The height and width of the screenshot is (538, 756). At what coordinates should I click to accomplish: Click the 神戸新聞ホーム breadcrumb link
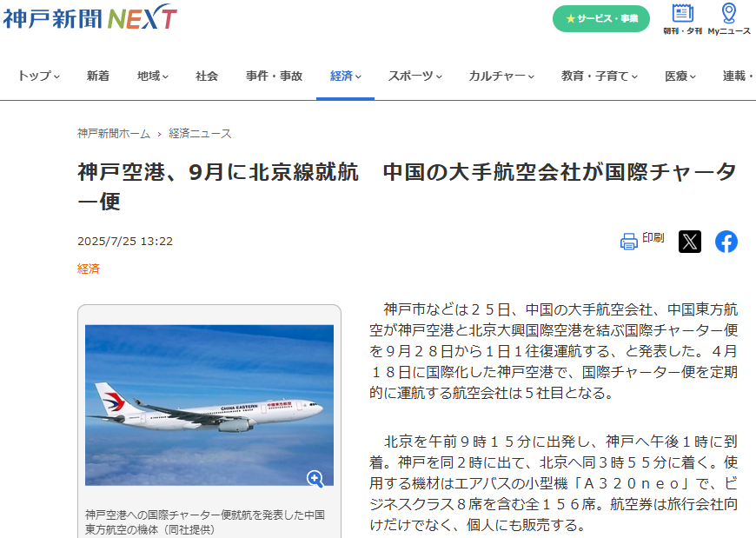pos(114,134)
